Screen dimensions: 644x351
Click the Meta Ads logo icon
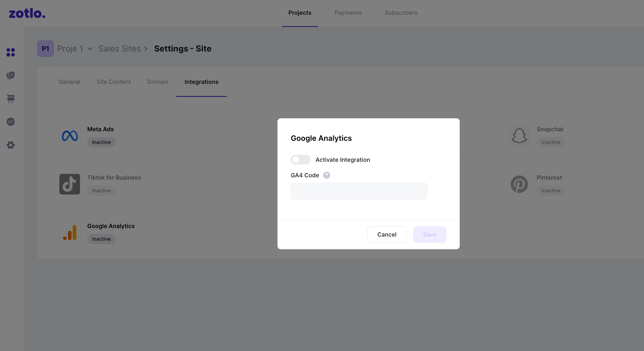click(x=70, y=136)
